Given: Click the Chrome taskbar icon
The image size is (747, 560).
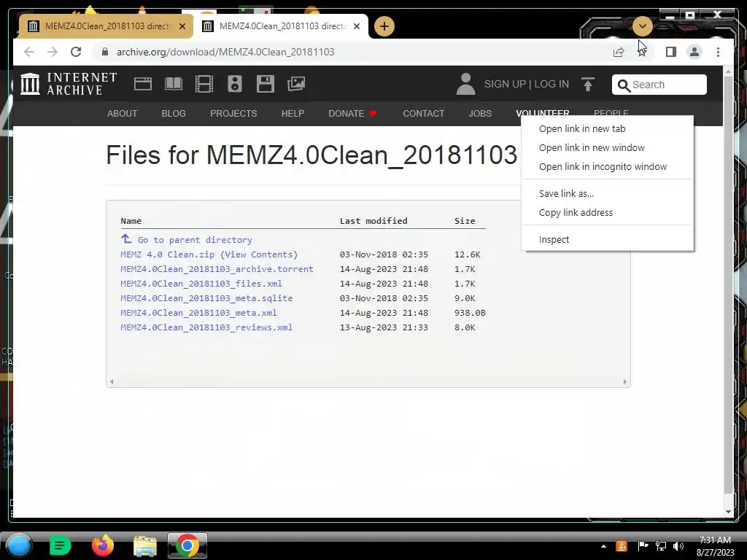Looking at the screenshot, I should click(x=187, y=545).
